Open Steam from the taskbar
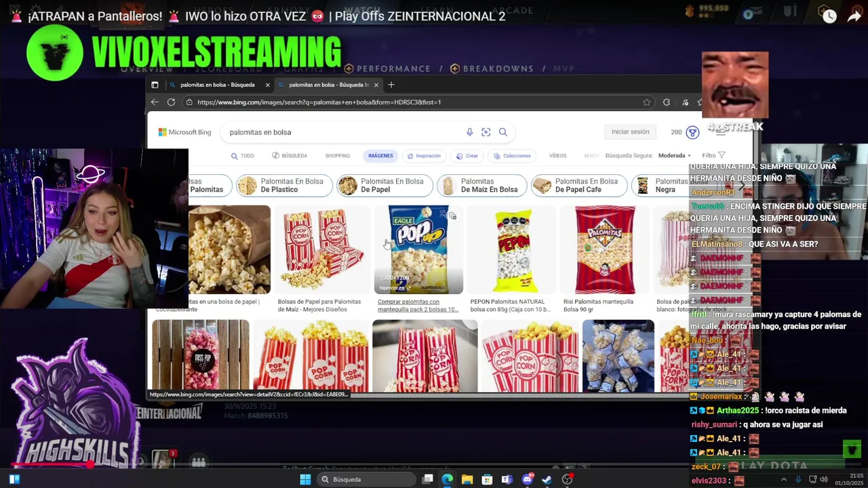Viewport: 868px width, 488px height. [547, 480]
